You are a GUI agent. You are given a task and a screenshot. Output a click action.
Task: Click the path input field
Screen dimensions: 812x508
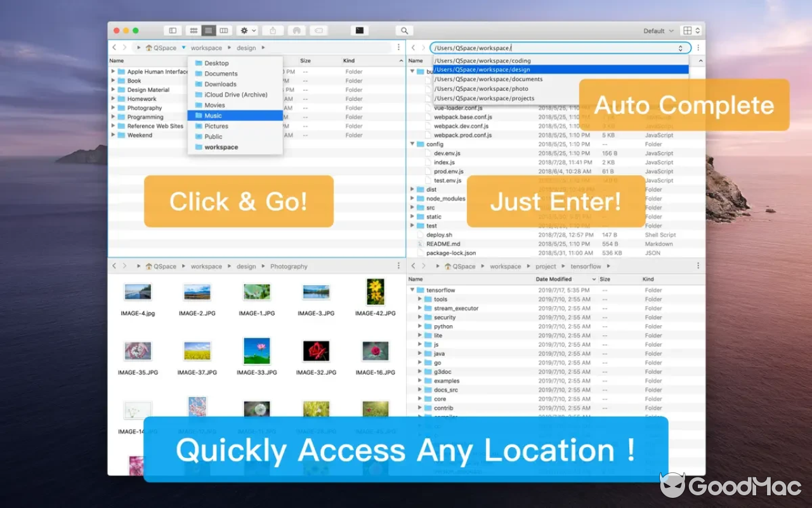click(558, 48)
